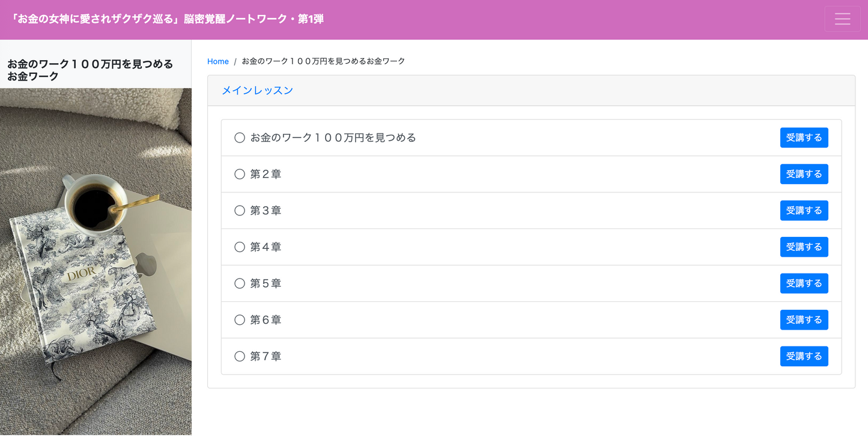Toggle the completion circle for 第４章
The width and height of the screenshot is (868, 436).
click(240, 247)
